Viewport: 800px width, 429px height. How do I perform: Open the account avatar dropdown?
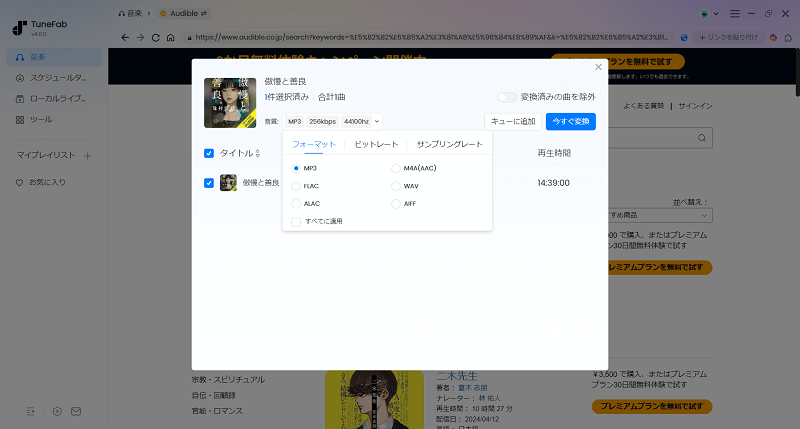(709, 14)
